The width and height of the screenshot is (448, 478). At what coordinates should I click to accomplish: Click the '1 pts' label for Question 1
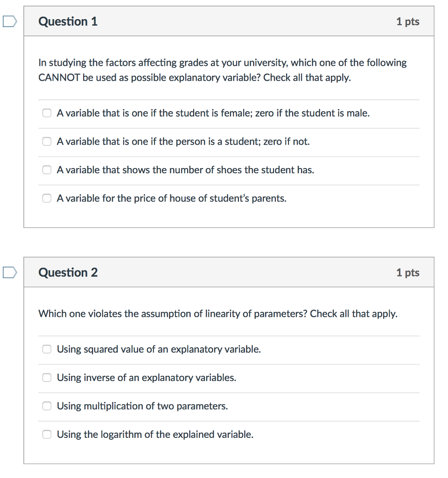pyautogui.click(x=408, y=21)
